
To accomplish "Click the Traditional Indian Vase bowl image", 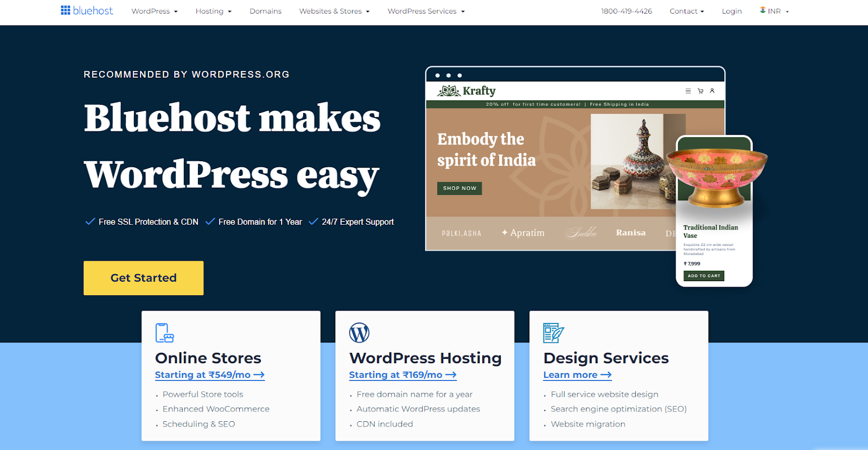I will 717,177.
